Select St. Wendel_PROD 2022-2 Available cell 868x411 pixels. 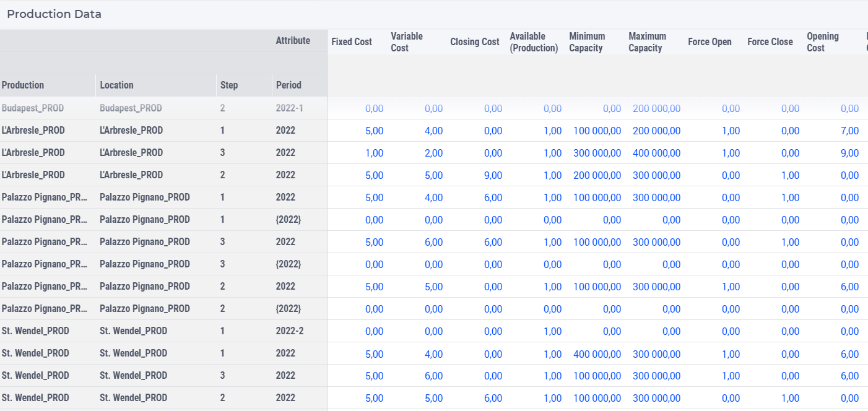pos(552,331)
